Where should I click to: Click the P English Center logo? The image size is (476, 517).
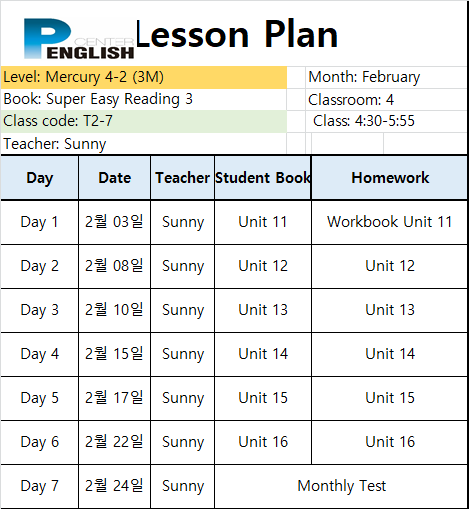coord(79,39)
